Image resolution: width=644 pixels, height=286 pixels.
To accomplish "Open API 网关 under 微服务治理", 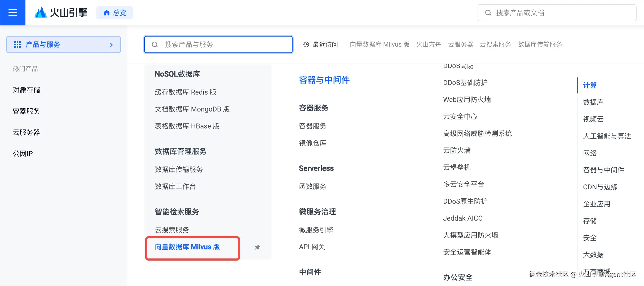I will click(312, 247).
